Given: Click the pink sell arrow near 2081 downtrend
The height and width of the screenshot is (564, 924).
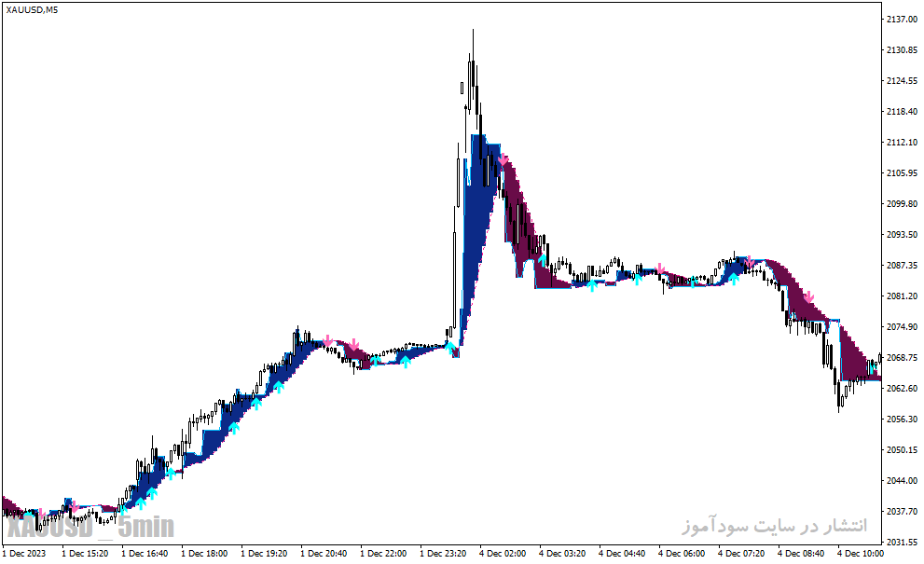Looking at the screenshot, I should pyautogui.click(x=809, y=297).
